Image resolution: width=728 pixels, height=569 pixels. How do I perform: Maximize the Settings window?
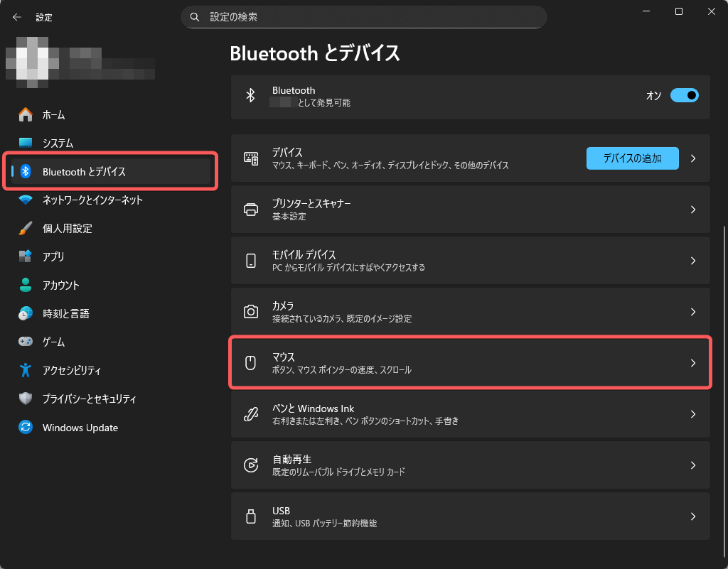tap(679, 11)
